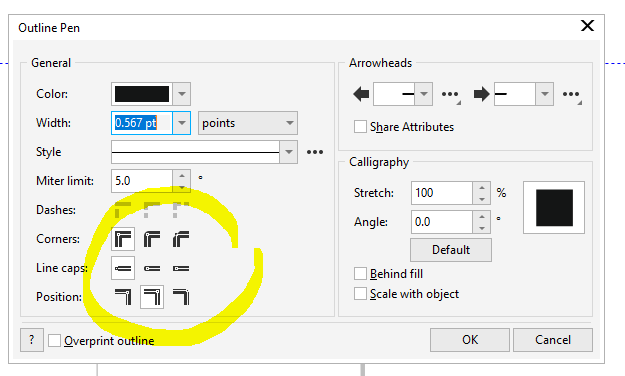Enable Scale with object checkbox
The width and height of the screenshot is (625, 376).
coord(360,294)
